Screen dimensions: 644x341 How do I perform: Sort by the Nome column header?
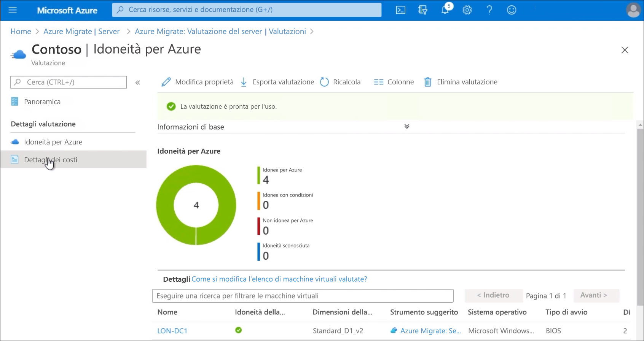tap(167, 312)
